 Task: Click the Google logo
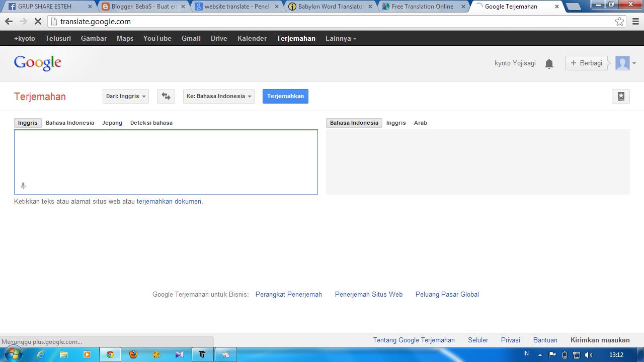[x=38, y=63]
